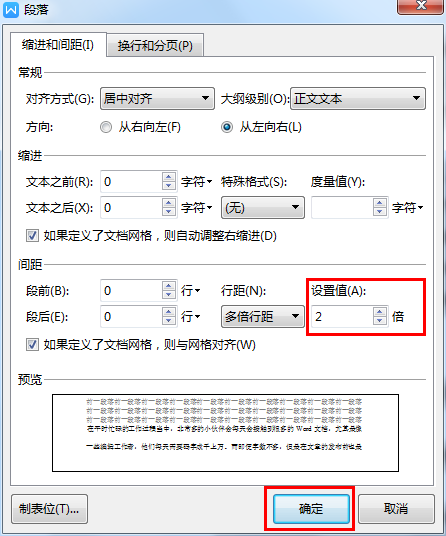Change 段后 unit 行 dropdown
The height and width of the screenshot is (536, 446).
click(x=190, y=317)
